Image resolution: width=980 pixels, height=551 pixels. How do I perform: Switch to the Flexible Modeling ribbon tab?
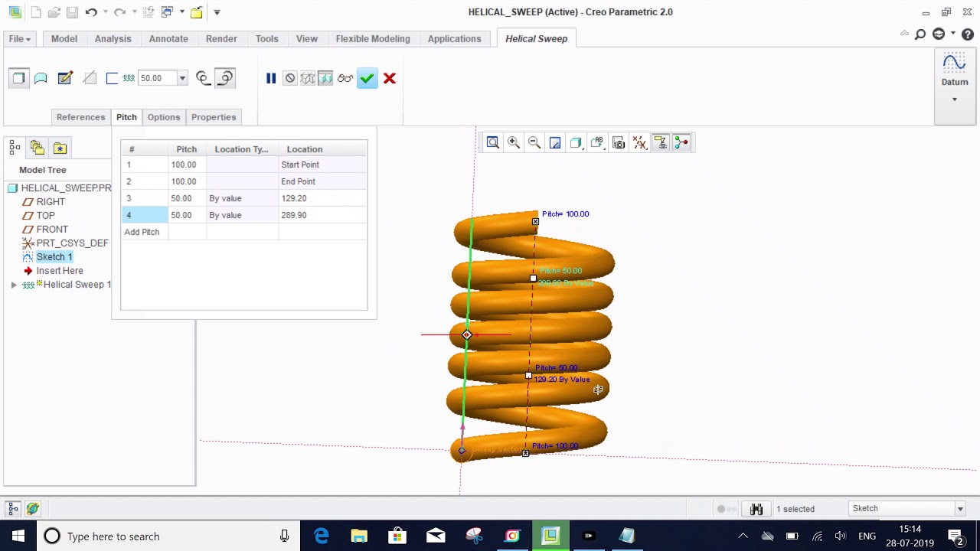tap(373, 38)
